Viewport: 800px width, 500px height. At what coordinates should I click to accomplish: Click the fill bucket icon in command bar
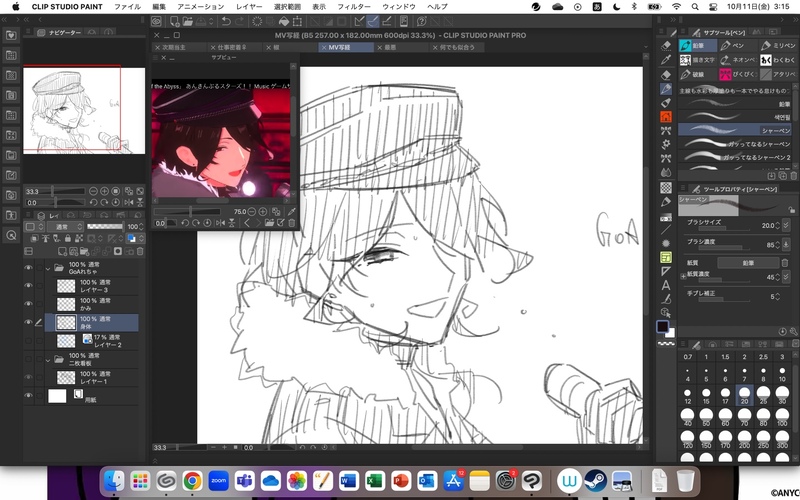(284, 21)
